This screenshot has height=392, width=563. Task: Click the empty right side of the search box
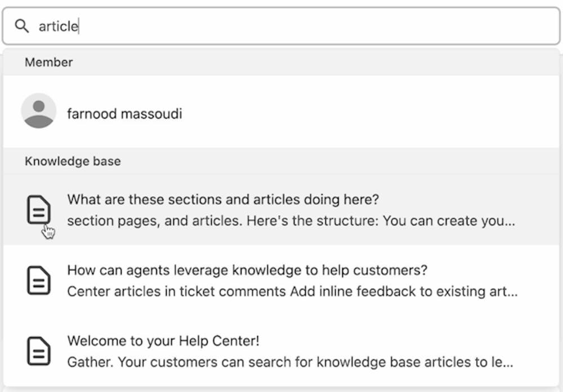pos(422,26)
